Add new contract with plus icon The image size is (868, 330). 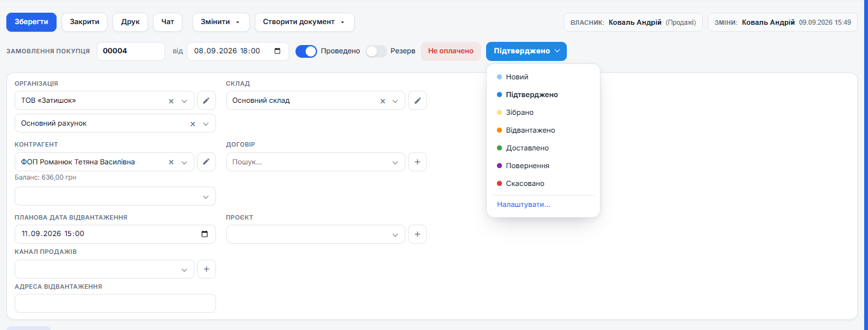(417, 162)
